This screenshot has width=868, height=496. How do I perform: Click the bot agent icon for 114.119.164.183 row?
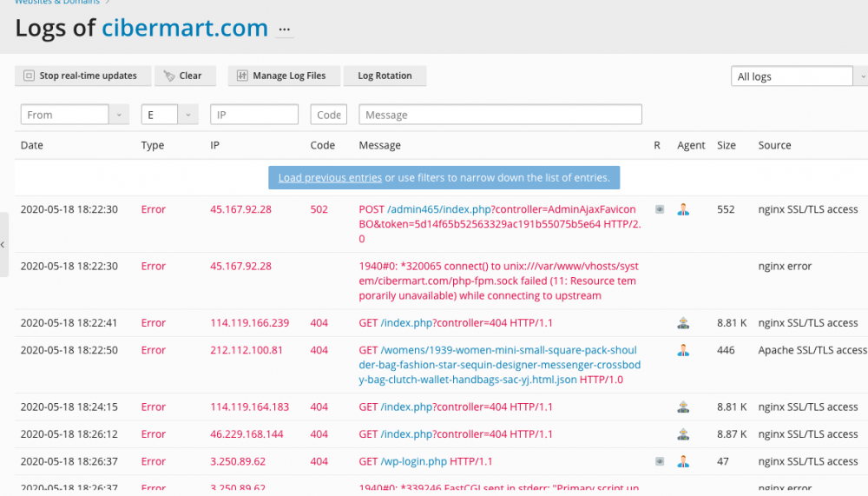(x=683, y=407)
